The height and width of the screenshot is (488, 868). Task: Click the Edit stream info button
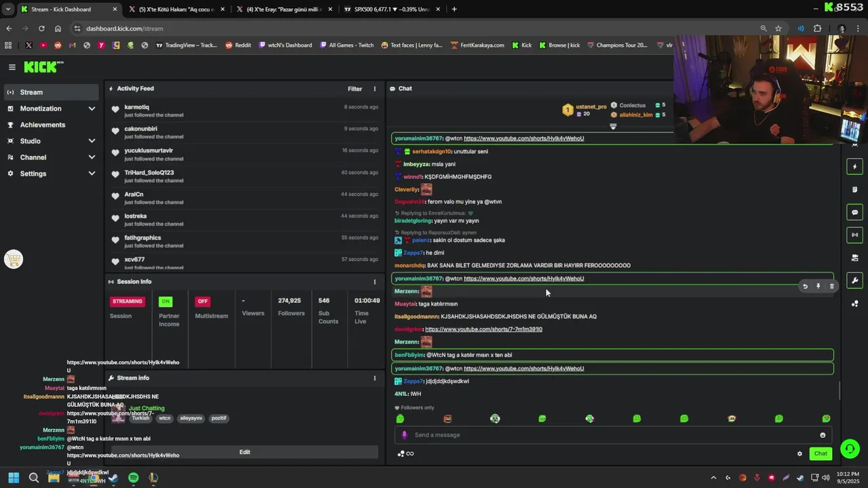click(244, 452)
